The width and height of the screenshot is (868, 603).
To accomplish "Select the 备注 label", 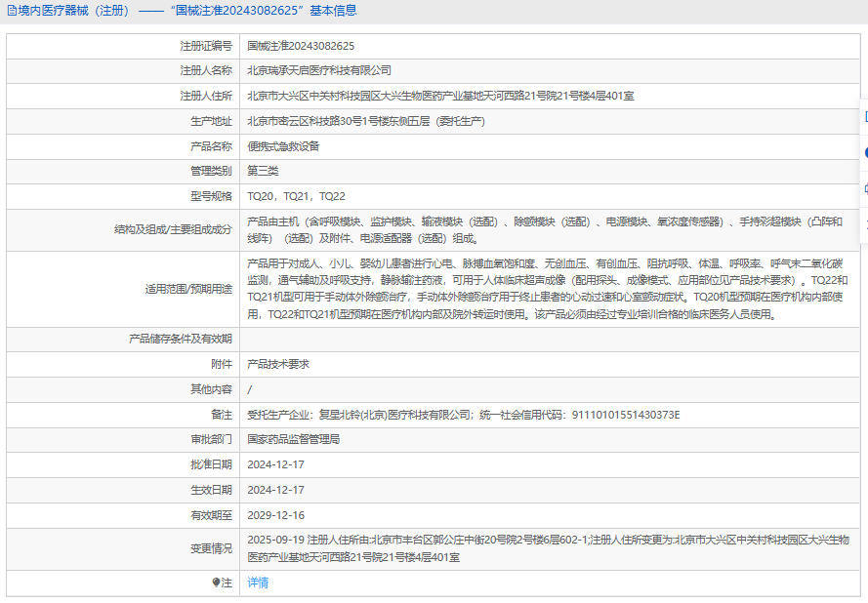I will pyautogui.click(x=222, y=415).
